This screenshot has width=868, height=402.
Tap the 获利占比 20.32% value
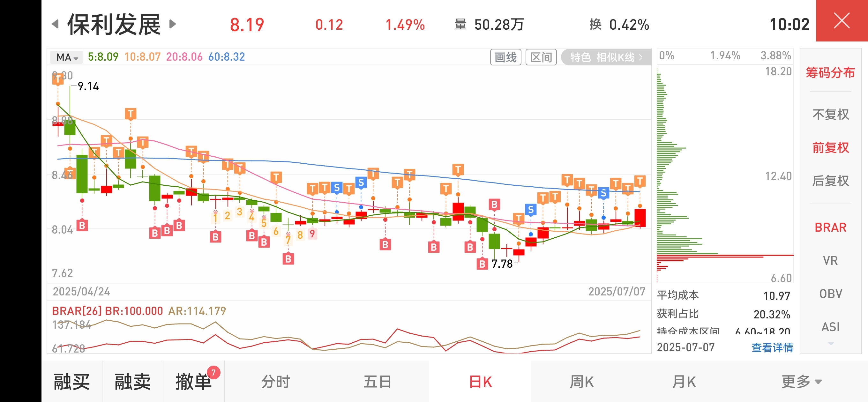772,314
